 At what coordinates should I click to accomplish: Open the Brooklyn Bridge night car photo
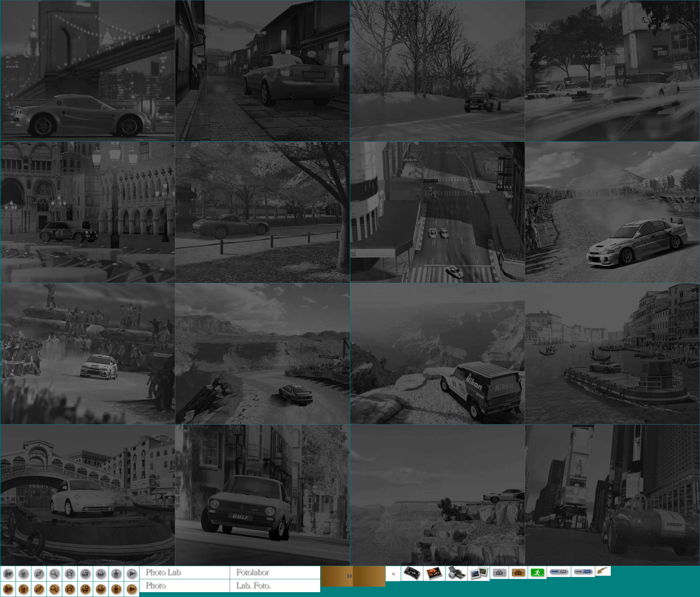pos(87,71)
